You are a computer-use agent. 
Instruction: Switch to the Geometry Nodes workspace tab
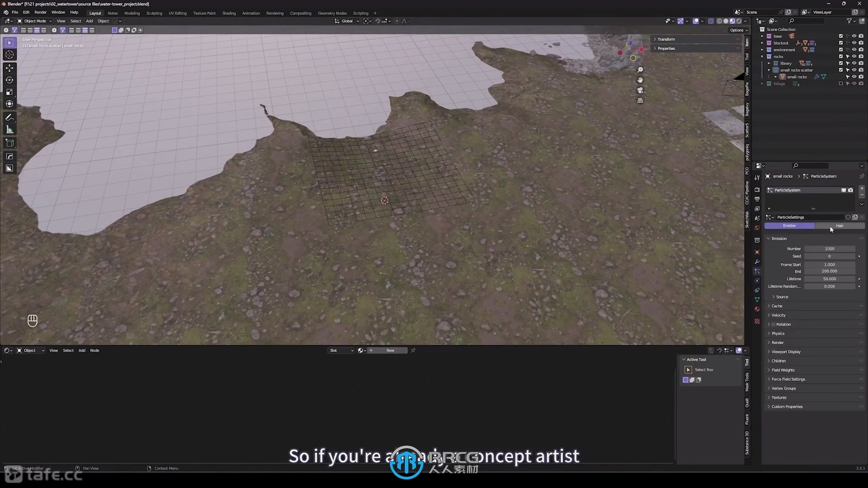pyautogui.click(x=332, y=13)
